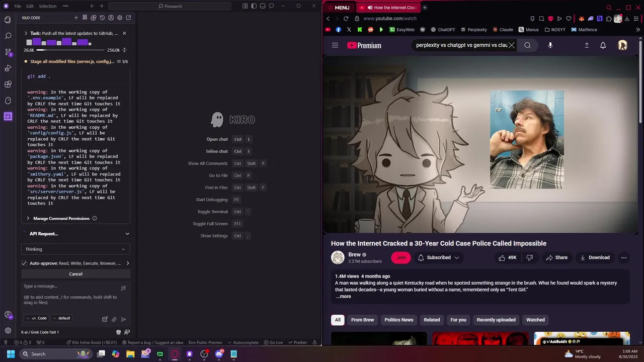Open the Thinking dropdown

[75, 249]
